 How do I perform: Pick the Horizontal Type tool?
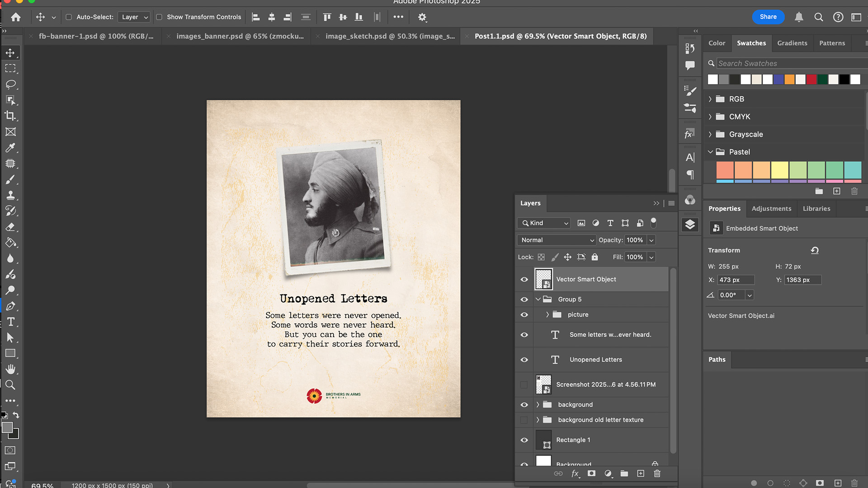tap(10, 322)
